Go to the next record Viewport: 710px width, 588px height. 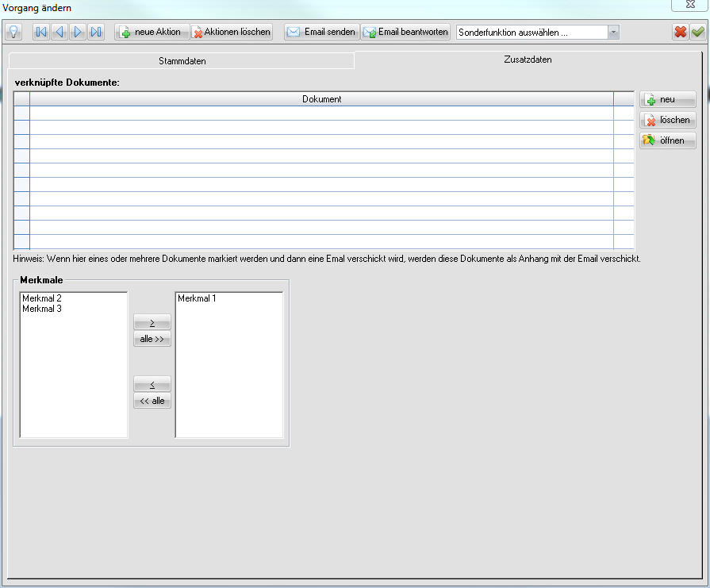tap(78, 32)
